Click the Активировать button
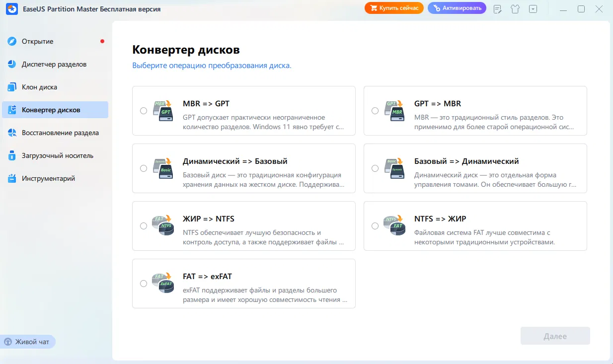 457,8
